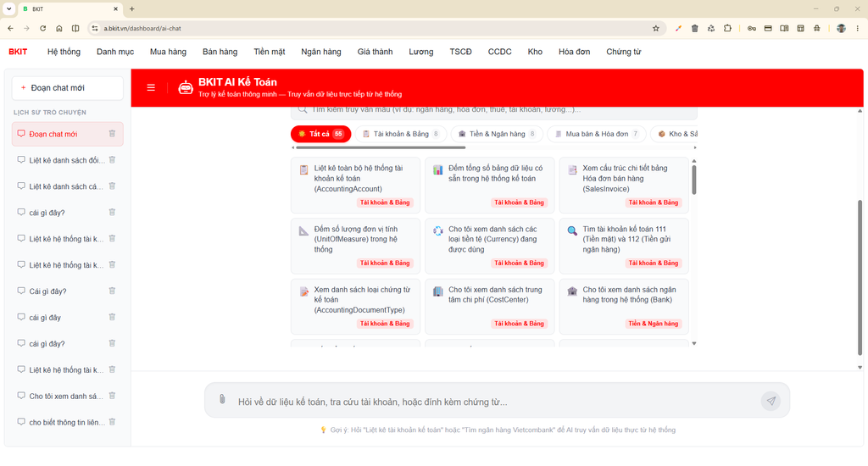Open the Mua hàng menu
Image resolution: width=868 pixels, height=466 pixels.
point(168,52)
